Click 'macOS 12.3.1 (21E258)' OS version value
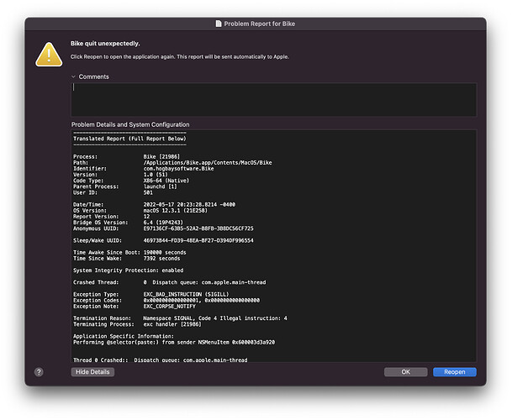Viewport: 512px width, 420px height. pyautogui.click(x=176, y=211)
